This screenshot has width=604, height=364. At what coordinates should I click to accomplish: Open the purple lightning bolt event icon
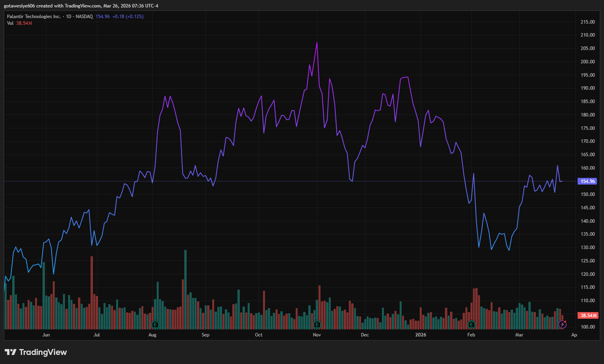click(x=563, y=324)
